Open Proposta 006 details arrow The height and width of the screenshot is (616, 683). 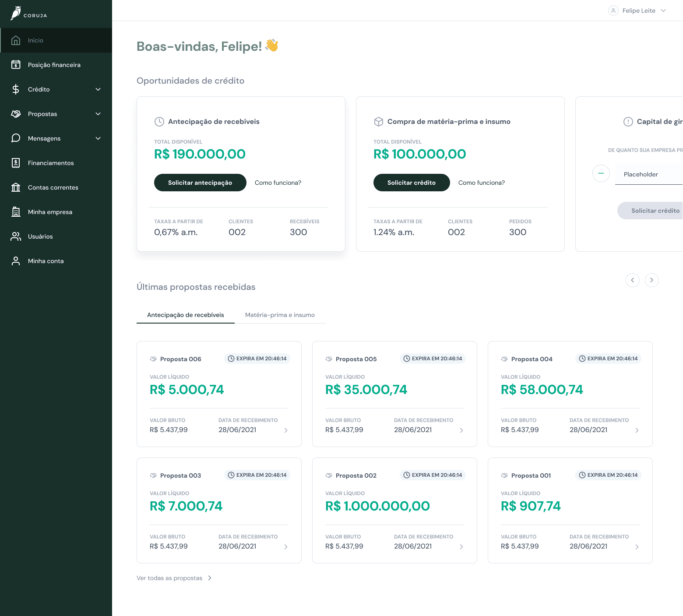(286, 430)
